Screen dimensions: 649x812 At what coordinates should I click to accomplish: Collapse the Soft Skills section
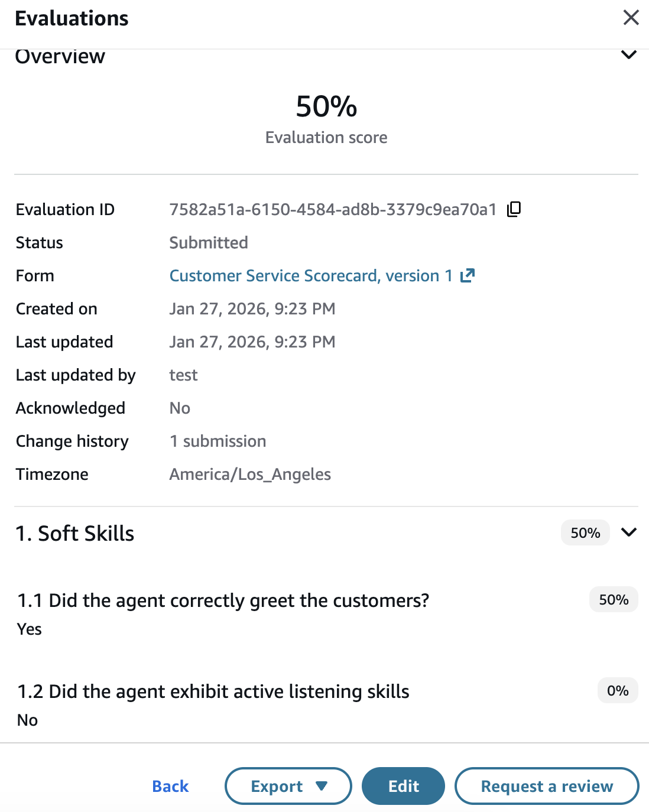629,532
